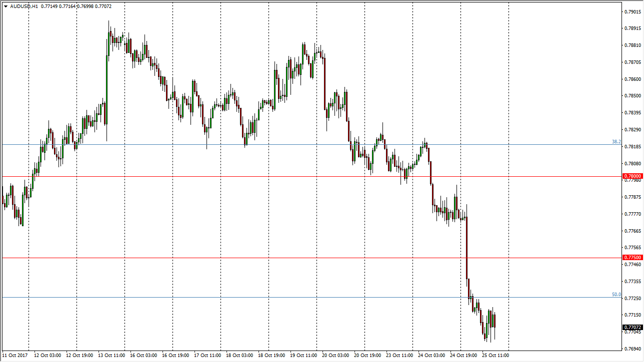Click the 0.76940 price scale label
Viewport: 644px width, 362px height.
[x=632, y=349]
